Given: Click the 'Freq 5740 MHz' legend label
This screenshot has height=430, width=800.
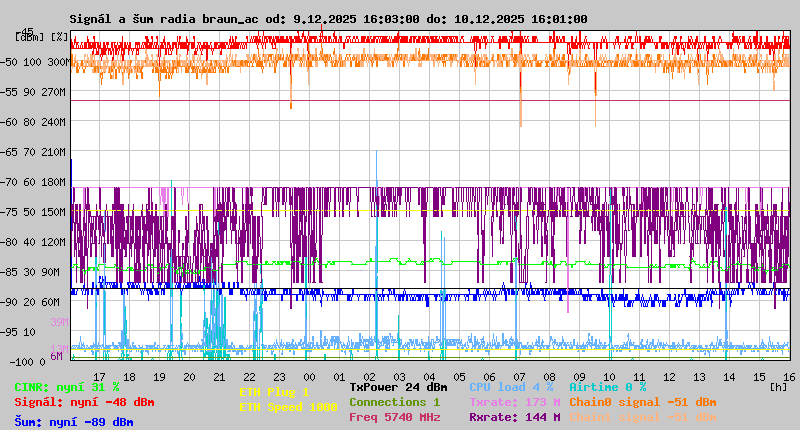Looking at the screenshot, I should (x=394, y=417).
